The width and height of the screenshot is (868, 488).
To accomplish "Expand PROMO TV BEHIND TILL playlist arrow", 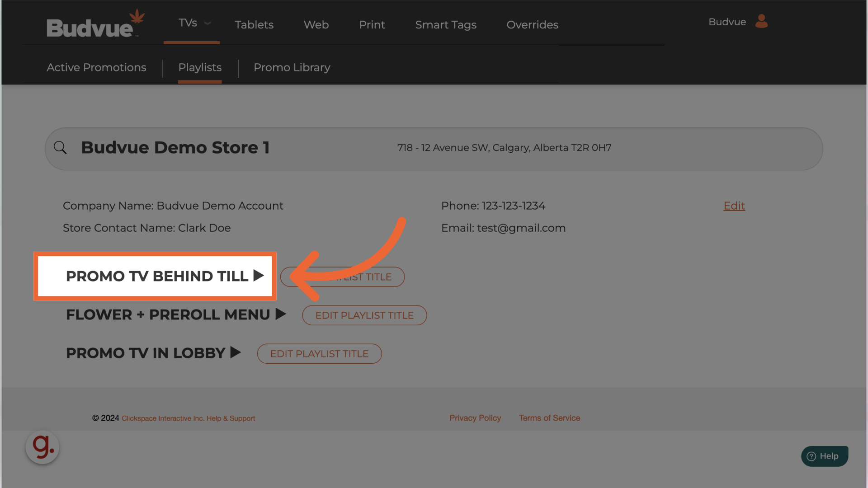I will [x=259, y=276].
